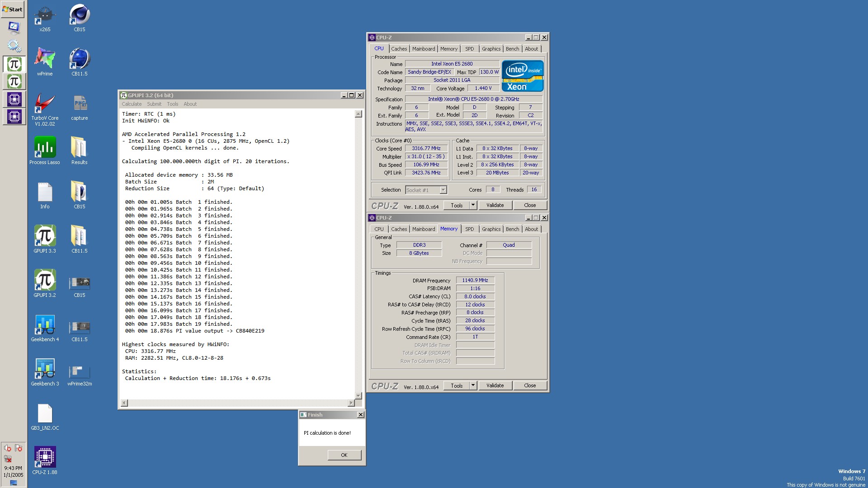
Task: Open Geekbench 4 shortcut
Action: point(45,328)
